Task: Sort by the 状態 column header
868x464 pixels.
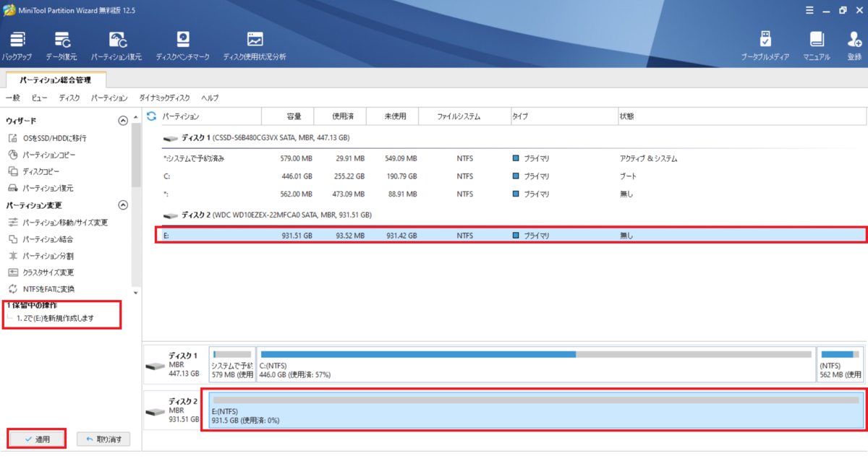Action: (x=741, y=116)
